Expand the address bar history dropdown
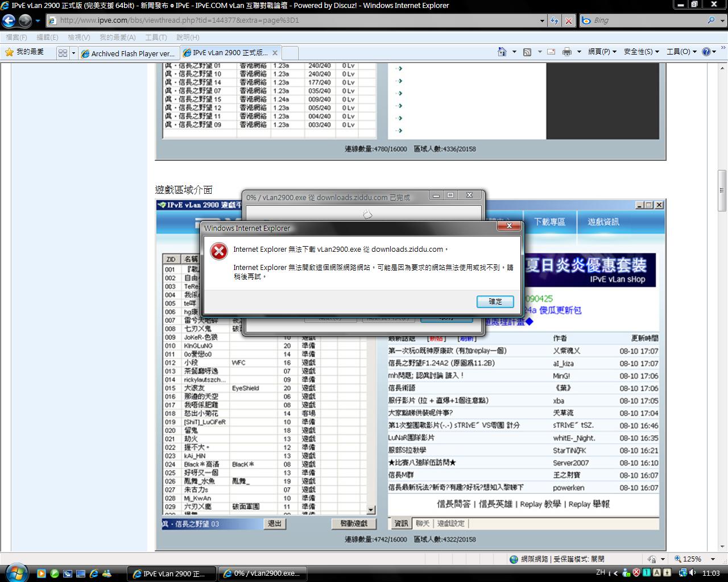The image size is (728, 582). coord(542,20)
